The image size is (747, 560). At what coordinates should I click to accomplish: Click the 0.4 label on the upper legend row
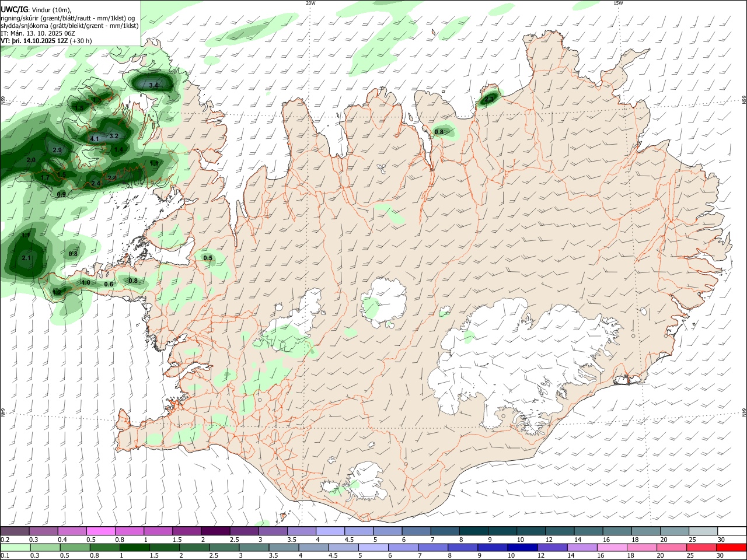pyautogui.click(x=62, y=540)
